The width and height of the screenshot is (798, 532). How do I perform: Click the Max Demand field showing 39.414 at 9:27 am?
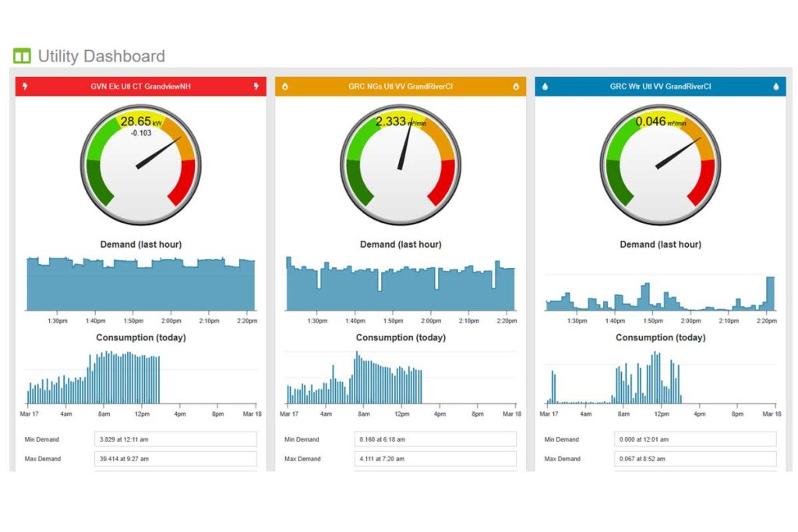(x=175, y=459)
